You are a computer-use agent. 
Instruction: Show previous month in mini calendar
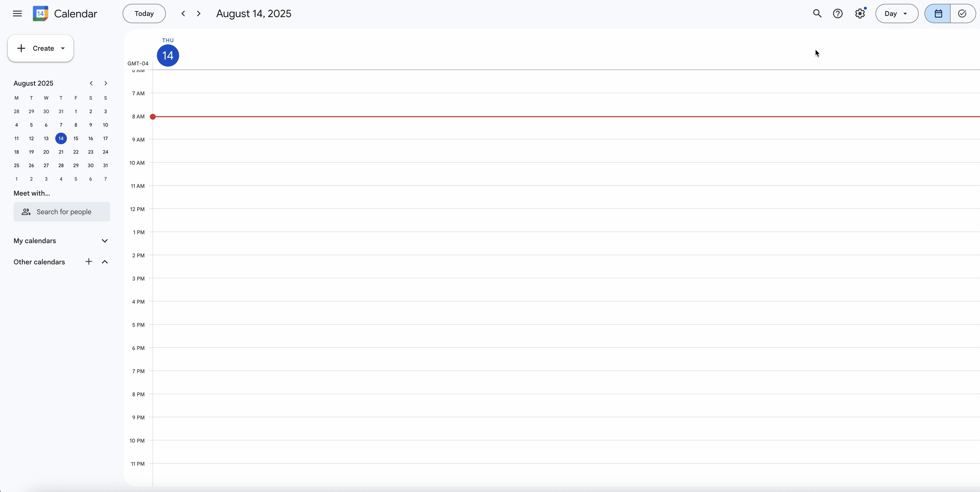click(x=91, y=83)
